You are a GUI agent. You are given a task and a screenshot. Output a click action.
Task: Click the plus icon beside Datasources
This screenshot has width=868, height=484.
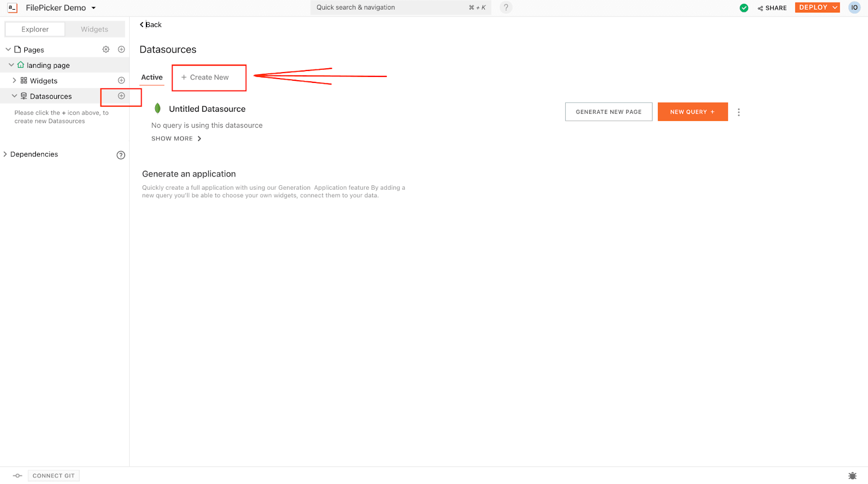pos(122,96)
